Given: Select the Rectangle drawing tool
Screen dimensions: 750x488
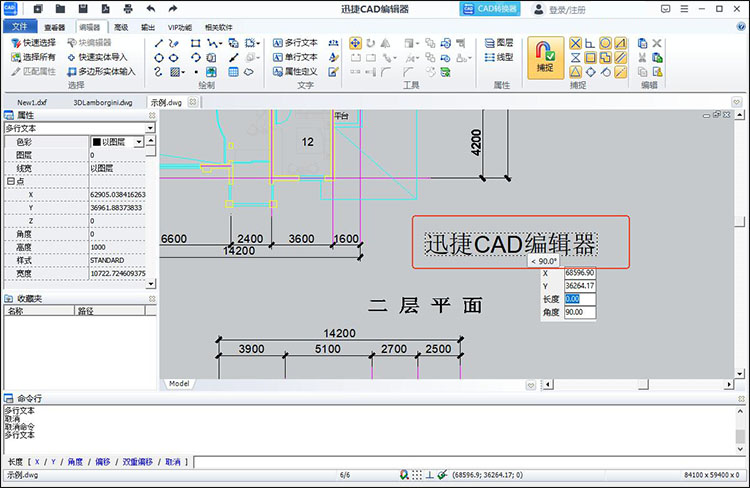Looking at the screenshot, I should (x=195, y=44).
